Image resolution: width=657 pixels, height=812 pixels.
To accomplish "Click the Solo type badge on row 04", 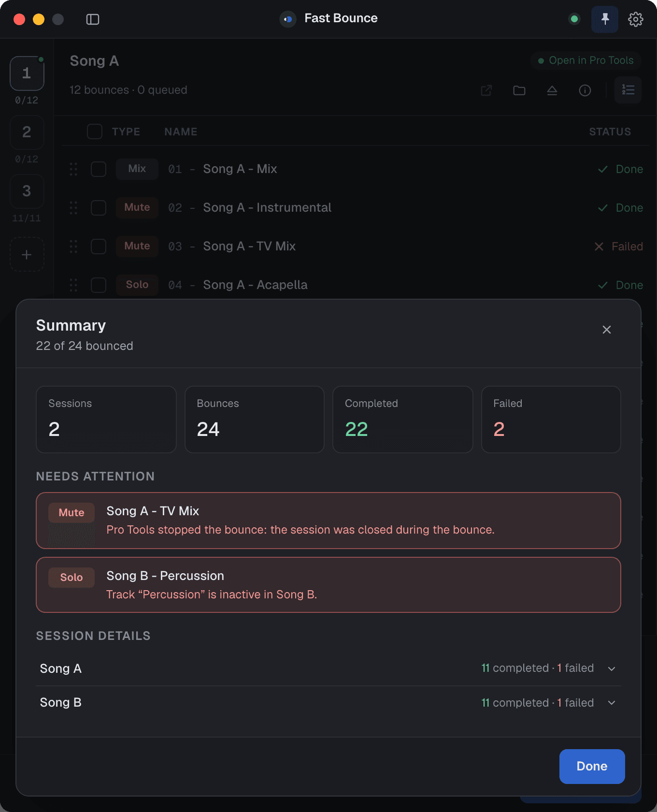I will pos(137,285).
